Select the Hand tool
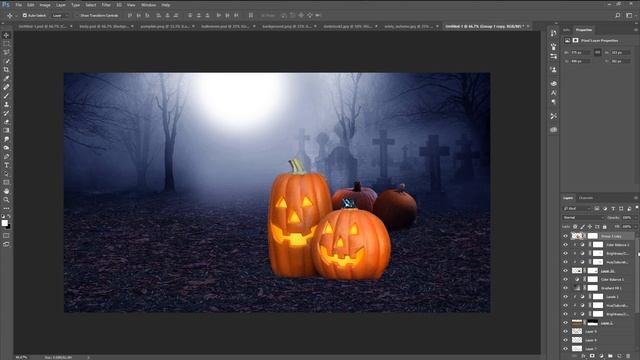 [6, 191]
